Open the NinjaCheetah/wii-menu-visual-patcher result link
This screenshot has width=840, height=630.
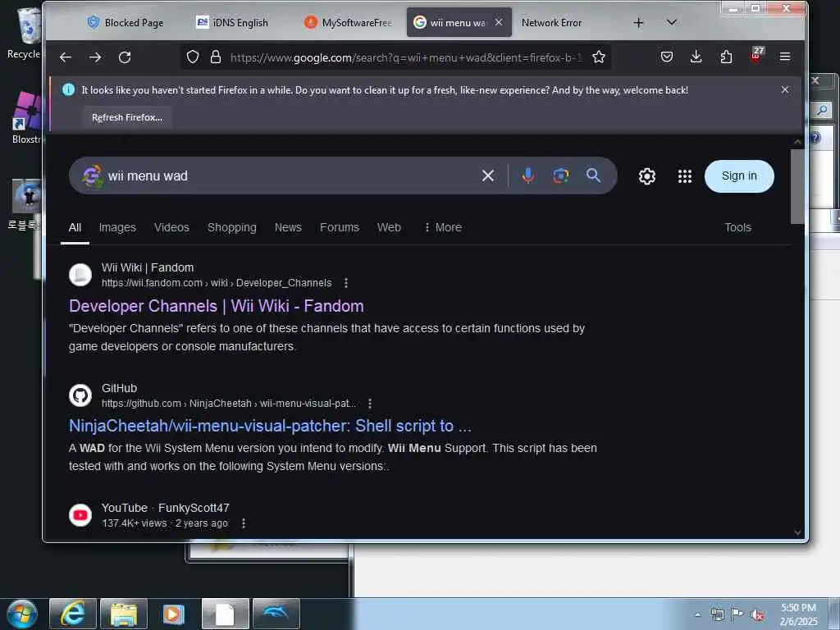pos(270,426)
